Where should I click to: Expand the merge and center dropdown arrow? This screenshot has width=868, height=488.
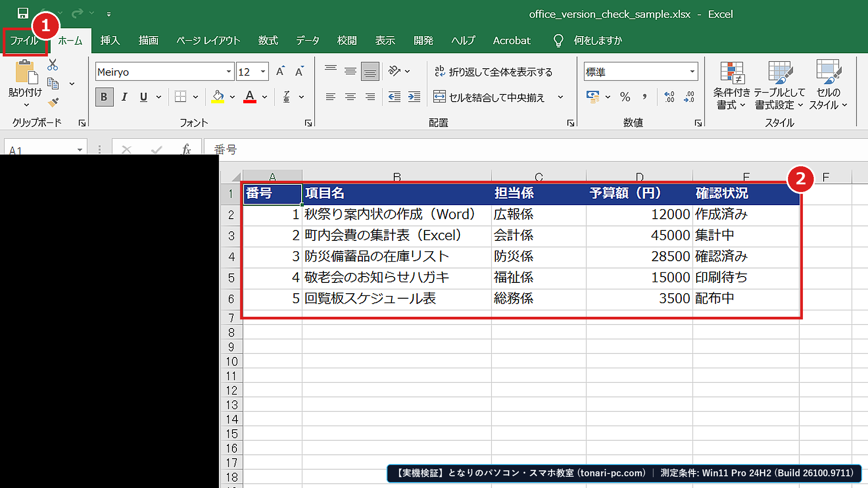point(561,97)
